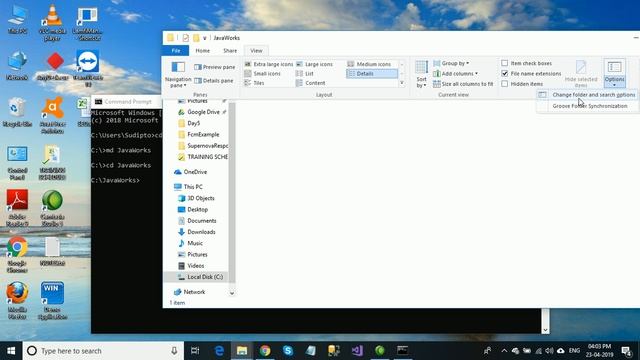This screenshot has height=360, width=640.
Task: Open the Group by dropdown
Action: (451, 63)
